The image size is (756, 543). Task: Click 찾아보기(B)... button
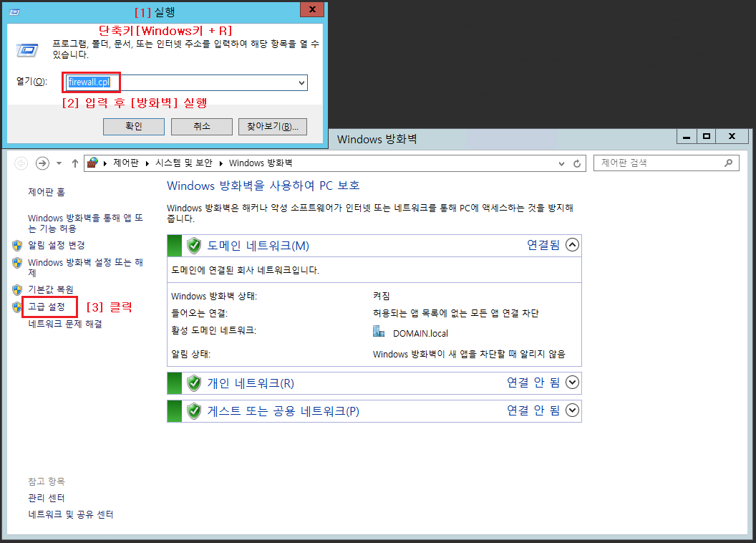pos(273,126)
